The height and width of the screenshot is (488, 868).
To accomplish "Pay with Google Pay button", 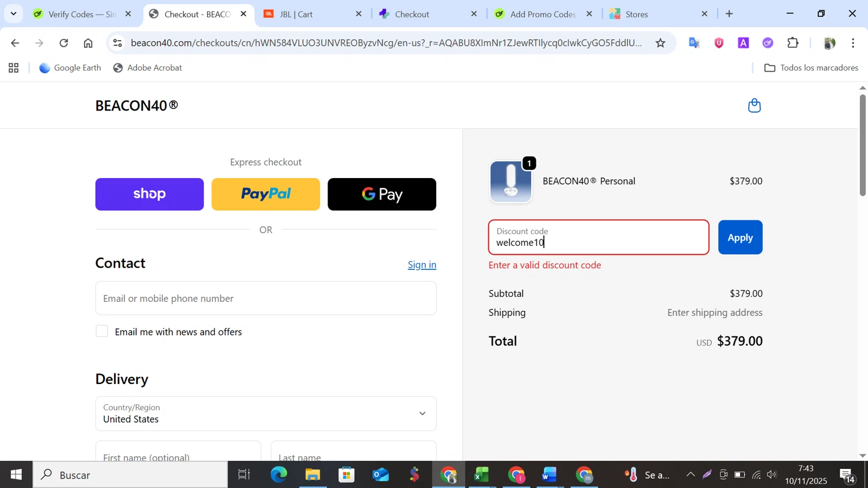I will point(382,194).
